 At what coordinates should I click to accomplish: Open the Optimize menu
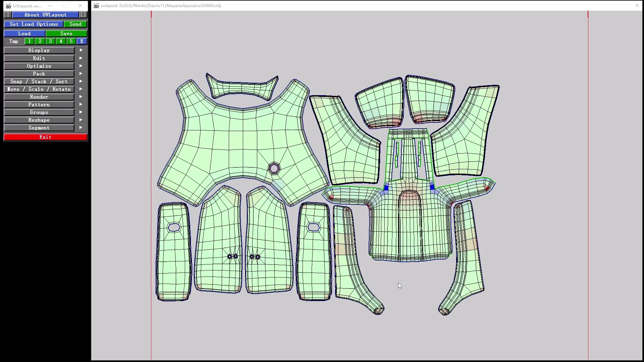coord(39,66)
